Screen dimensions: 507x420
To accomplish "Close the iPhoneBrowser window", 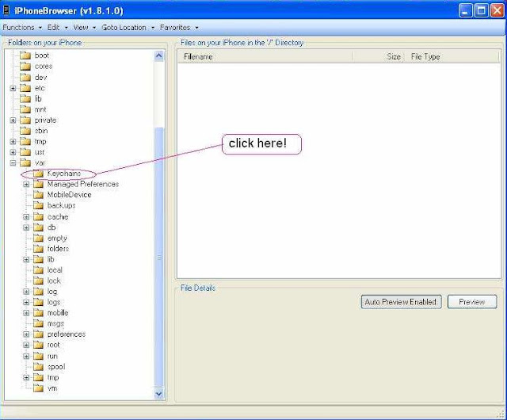I will [x=497, y=10].
